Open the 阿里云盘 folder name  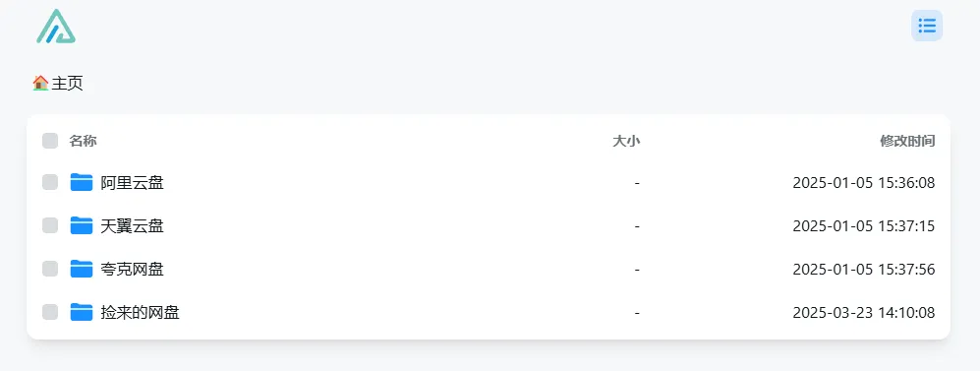pyautogui.click(x=132, y=183)
